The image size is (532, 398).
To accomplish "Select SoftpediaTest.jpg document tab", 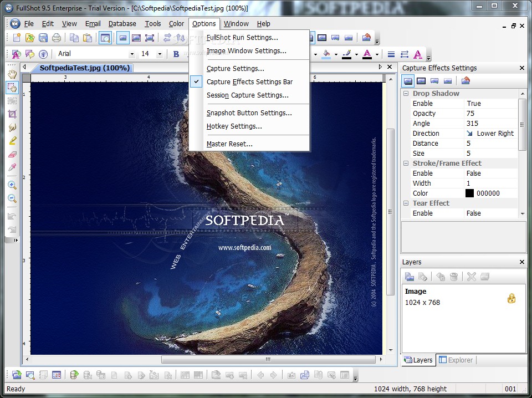I will (x=83, y=68).
